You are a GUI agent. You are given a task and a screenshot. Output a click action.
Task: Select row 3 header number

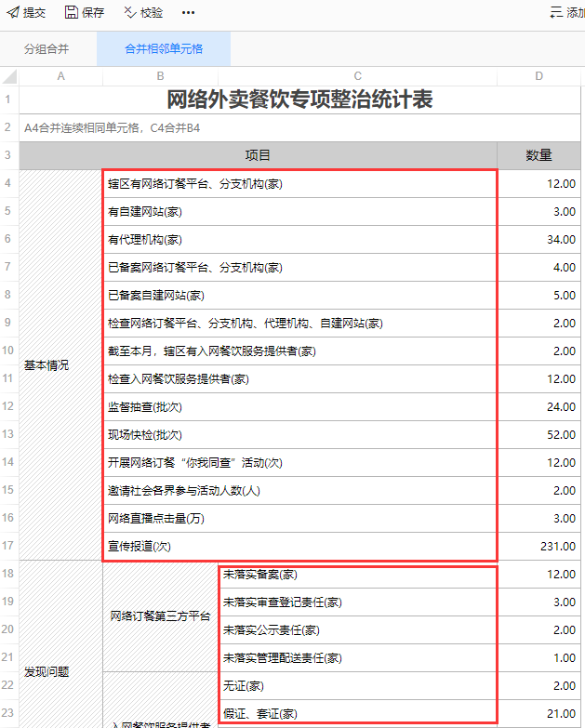[8, 155]
